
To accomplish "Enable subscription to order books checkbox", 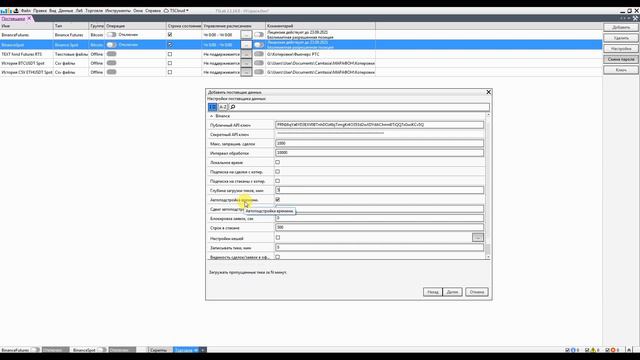I will coord(278,181).
